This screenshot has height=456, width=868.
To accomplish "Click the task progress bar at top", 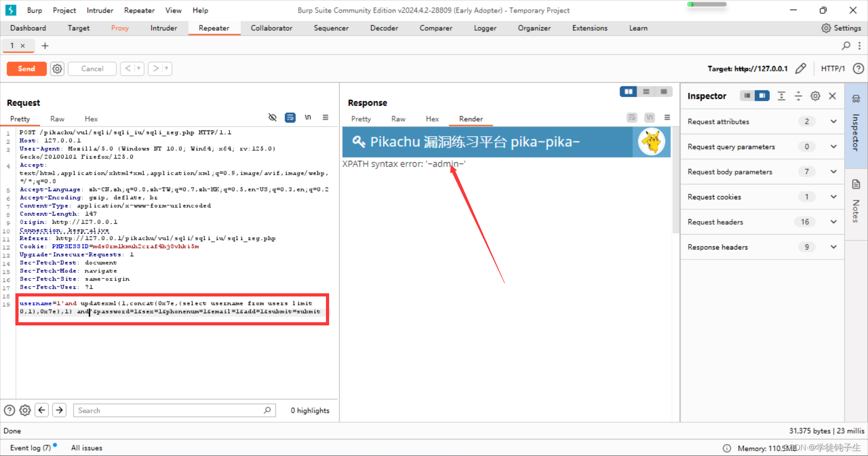I will pos(707,5).
